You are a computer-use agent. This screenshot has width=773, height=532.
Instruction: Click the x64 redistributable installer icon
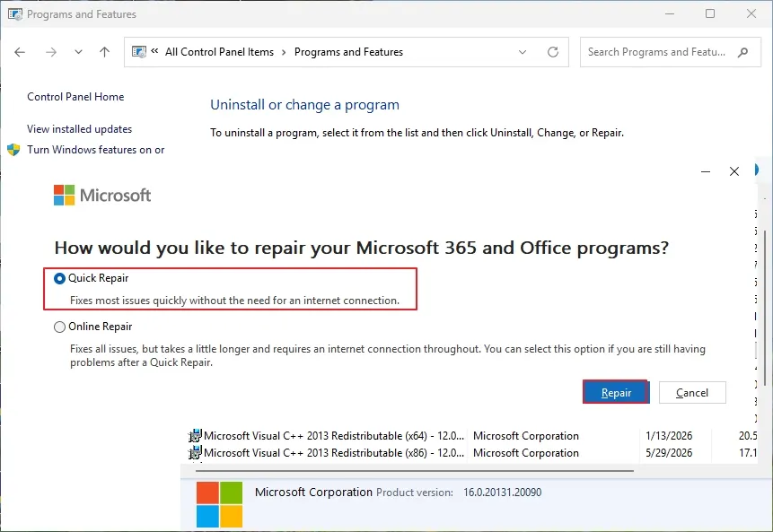(195, 435)
